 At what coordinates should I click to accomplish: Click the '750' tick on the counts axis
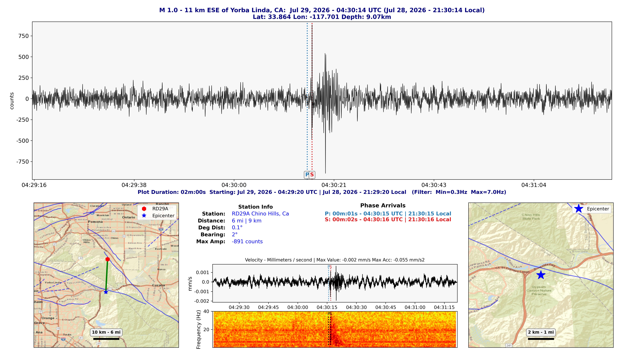click(x=24, y=36)
